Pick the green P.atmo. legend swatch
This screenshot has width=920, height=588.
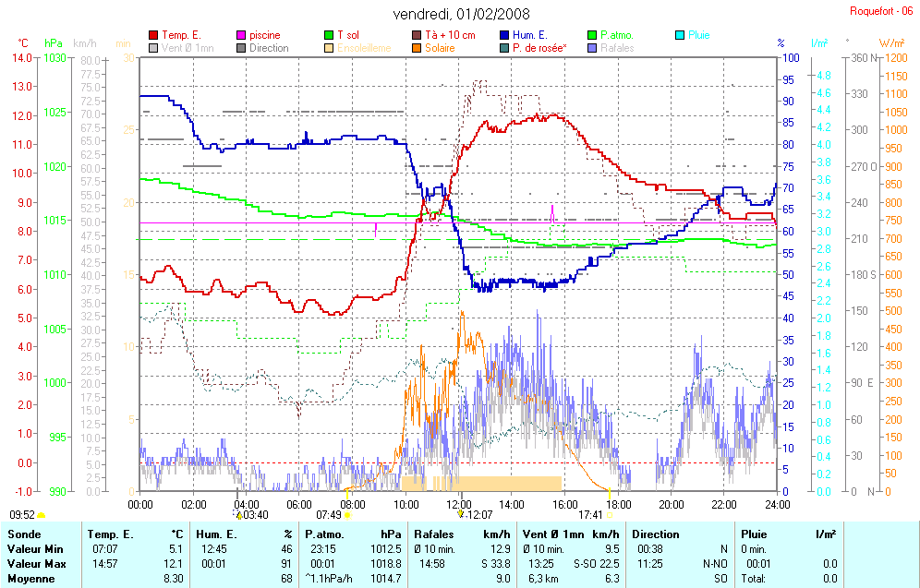592,35
